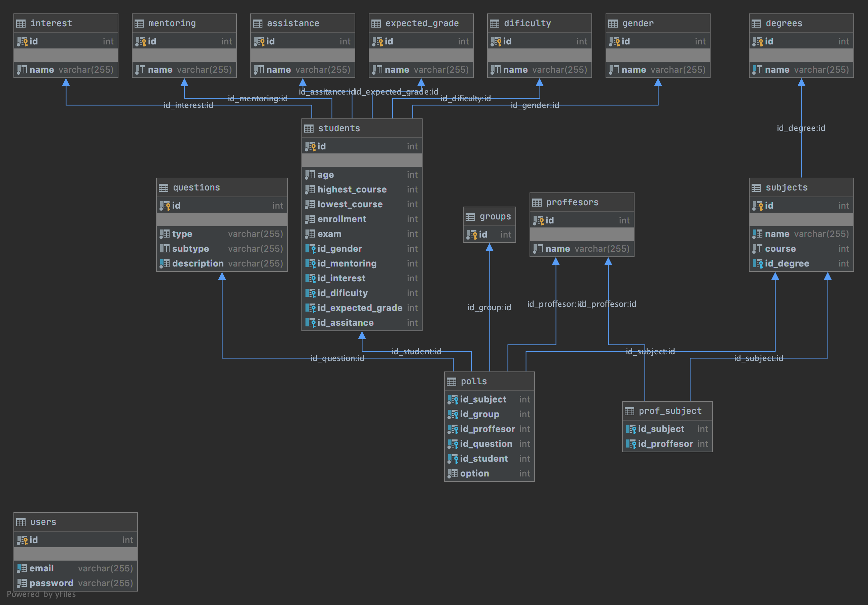868x605 pixels.
Task: Click primary key icon in groups table
Action: (x=471, y=235)
